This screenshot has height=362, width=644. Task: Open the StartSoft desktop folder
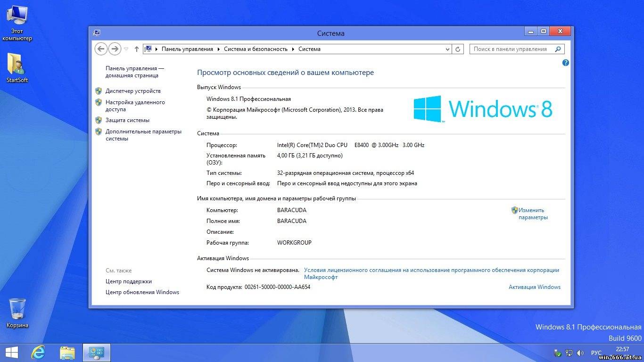(17, 68)
